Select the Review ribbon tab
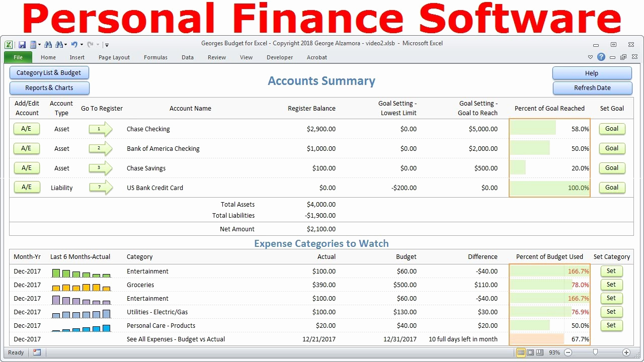The image size is (644, 362). (217, 57)
